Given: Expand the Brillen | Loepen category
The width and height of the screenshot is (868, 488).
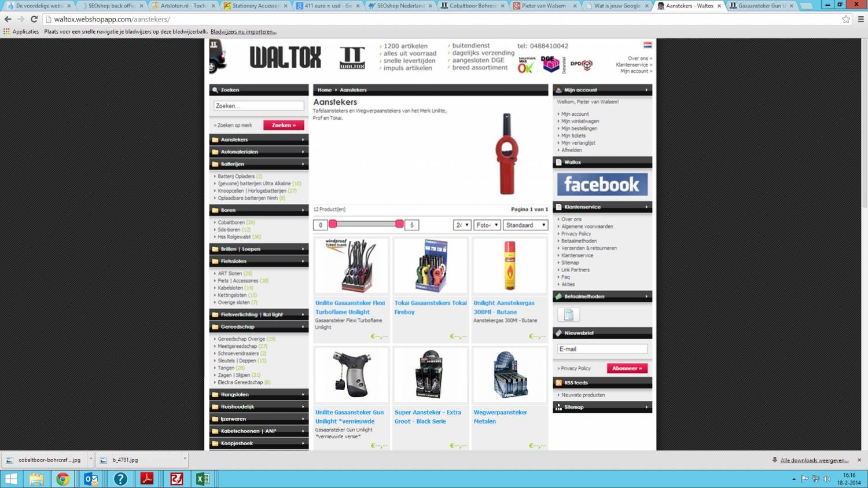Looking at the screenshot, I should 259,249.
